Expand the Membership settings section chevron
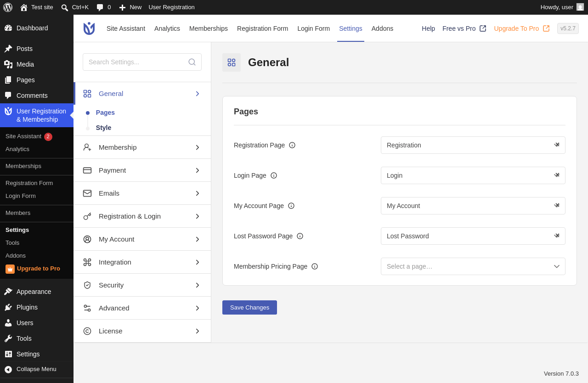Viewport: 588px width, 383px height. click(x=198, y=147)
